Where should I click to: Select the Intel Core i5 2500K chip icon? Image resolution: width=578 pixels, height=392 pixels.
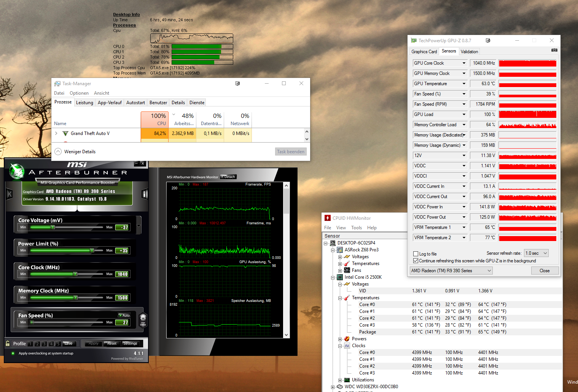340,277
